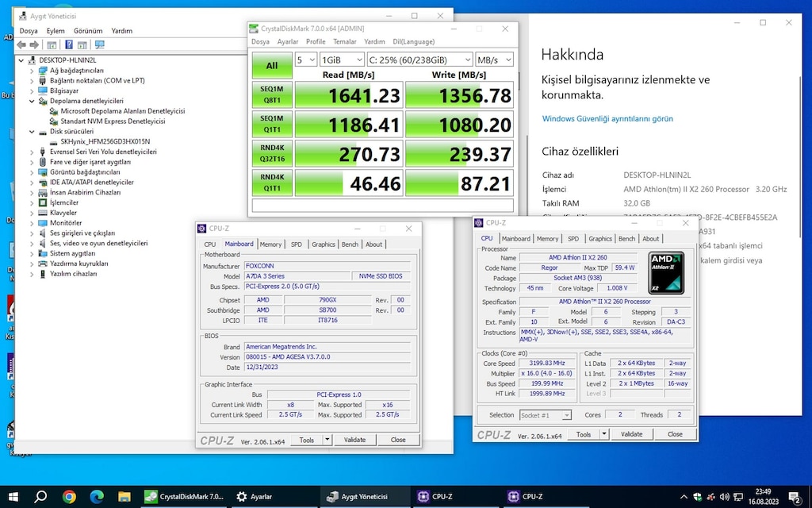Image resolution: width=812 pixels, height=508 pixels.
Task: Click the volume icon in system tray
Action: 725,497
